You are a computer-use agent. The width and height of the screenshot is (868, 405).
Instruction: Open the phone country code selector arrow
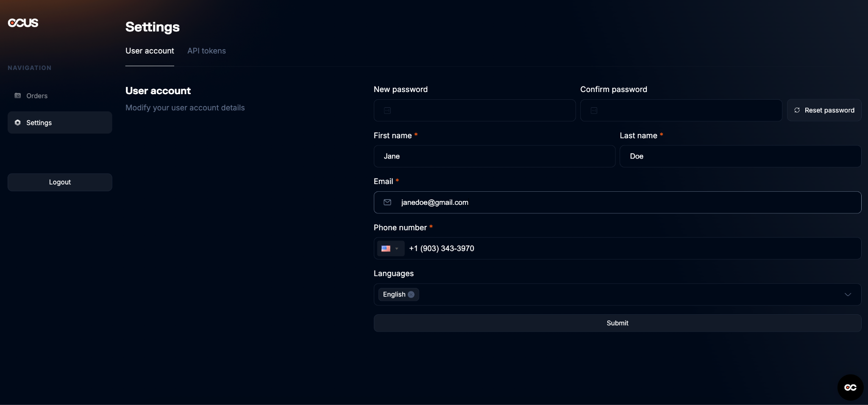point(397,249)
